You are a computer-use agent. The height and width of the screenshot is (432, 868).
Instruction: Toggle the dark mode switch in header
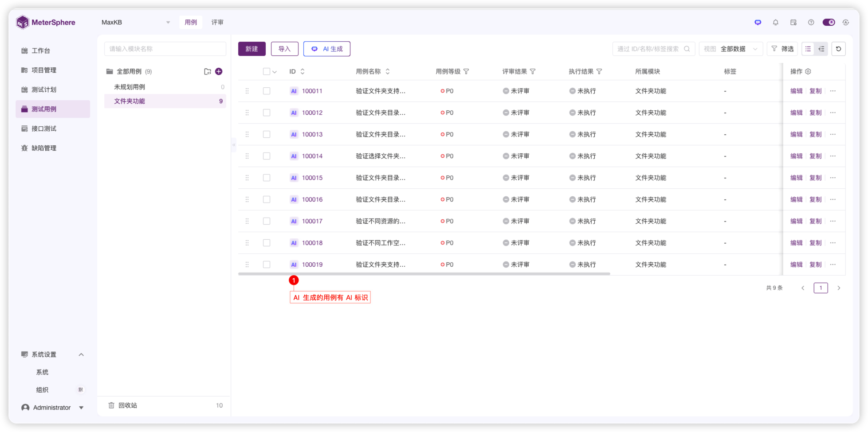pyautogui.click(x=829, y=22)
